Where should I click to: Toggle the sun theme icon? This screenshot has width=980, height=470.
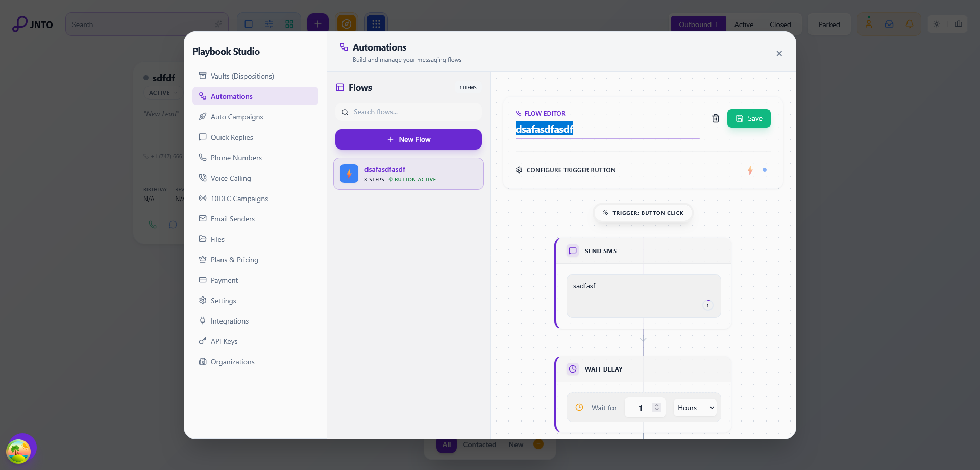point(937,24)
